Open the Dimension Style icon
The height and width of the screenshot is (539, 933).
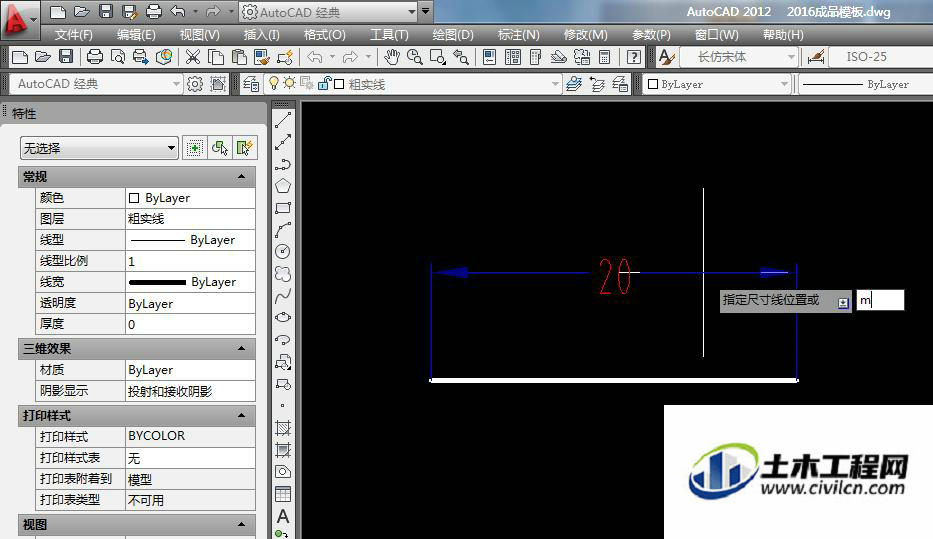point(816,57)
